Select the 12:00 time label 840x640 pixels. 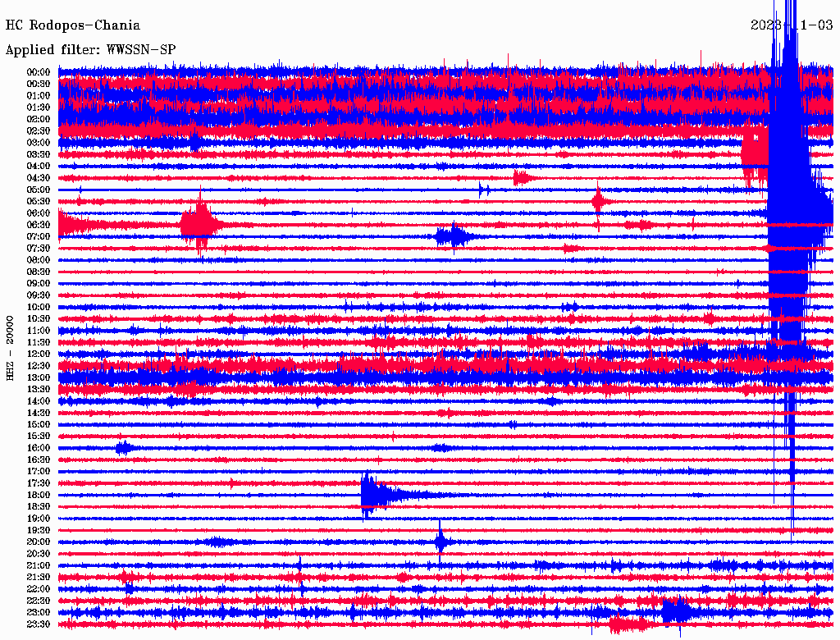pos(38,354)
